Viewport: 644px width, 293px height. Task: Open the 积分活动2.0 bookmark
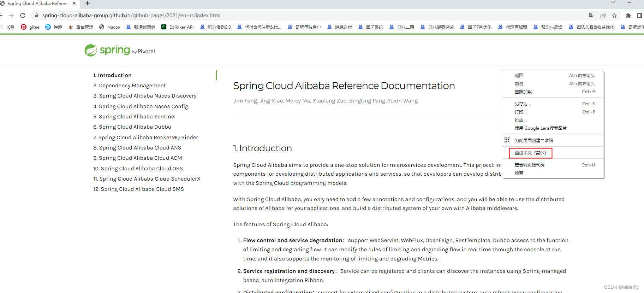[x=215, y=27]
